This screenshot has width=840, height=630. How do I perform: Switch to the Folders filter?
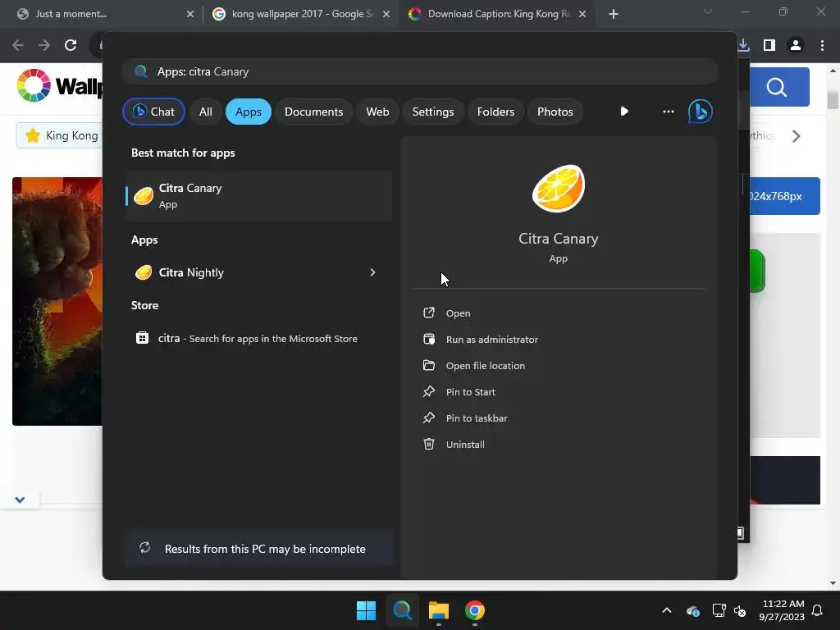(495, 112)
